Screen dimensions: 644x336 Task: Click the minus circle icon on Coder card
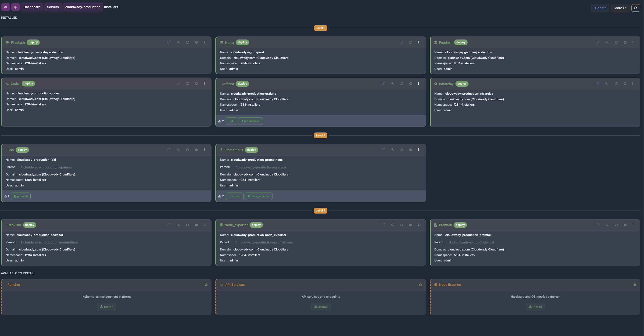point(196,83)
